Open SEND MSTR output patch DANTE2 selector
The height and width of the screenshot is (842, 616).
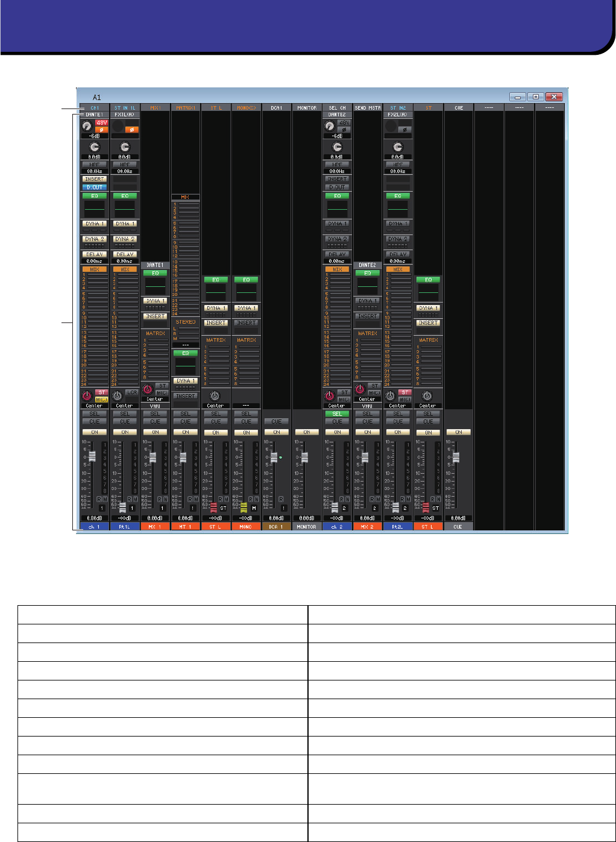click(367, 265)
